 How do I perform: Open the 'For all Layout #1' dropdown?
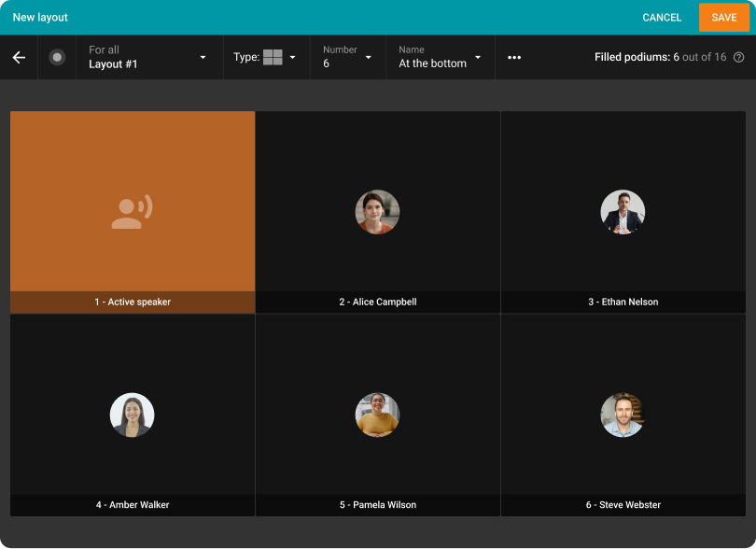(x=147, y=58)
